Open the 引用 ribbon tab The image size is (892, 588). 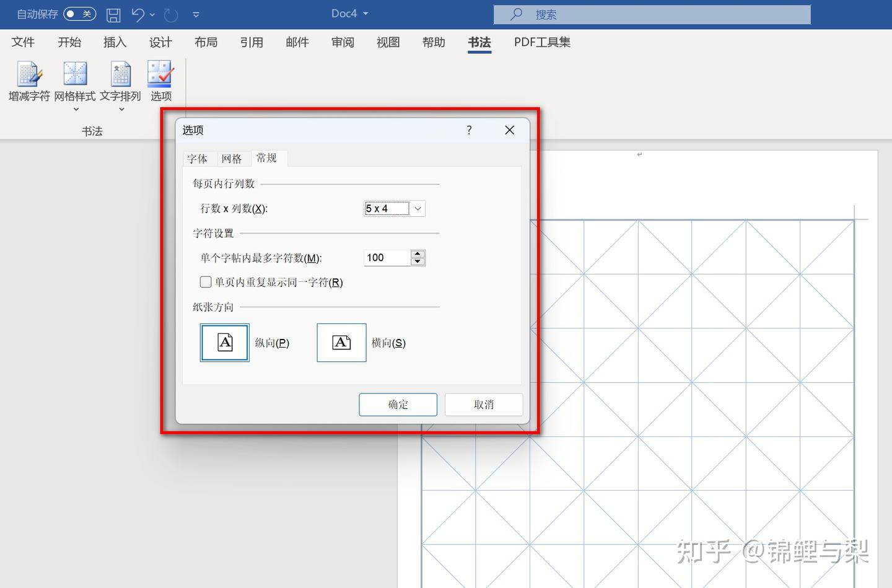tap(251, 42)
